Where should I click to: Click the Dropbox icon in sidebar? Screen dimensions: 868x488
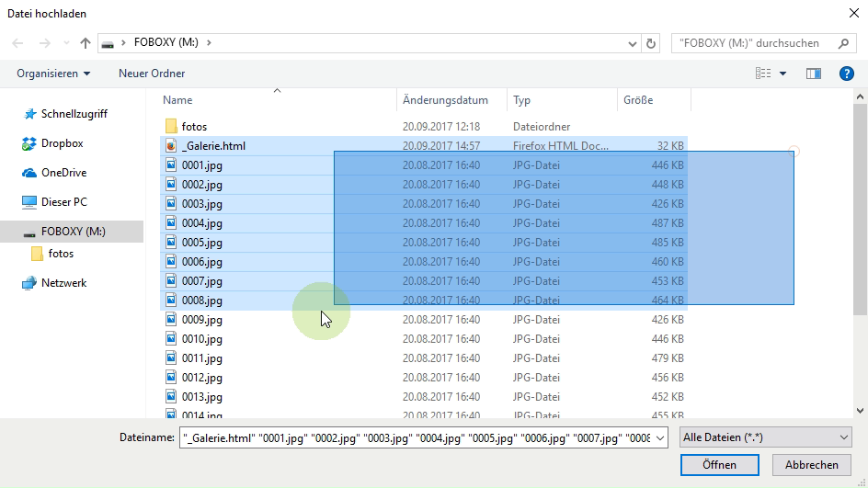point(29,143)
